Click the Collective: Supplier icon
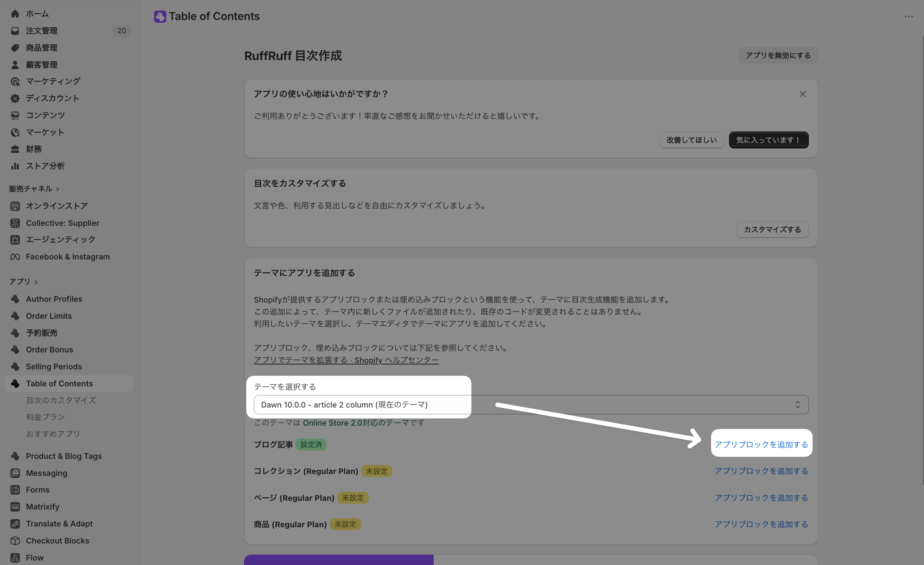 click(x=15, y=223)
